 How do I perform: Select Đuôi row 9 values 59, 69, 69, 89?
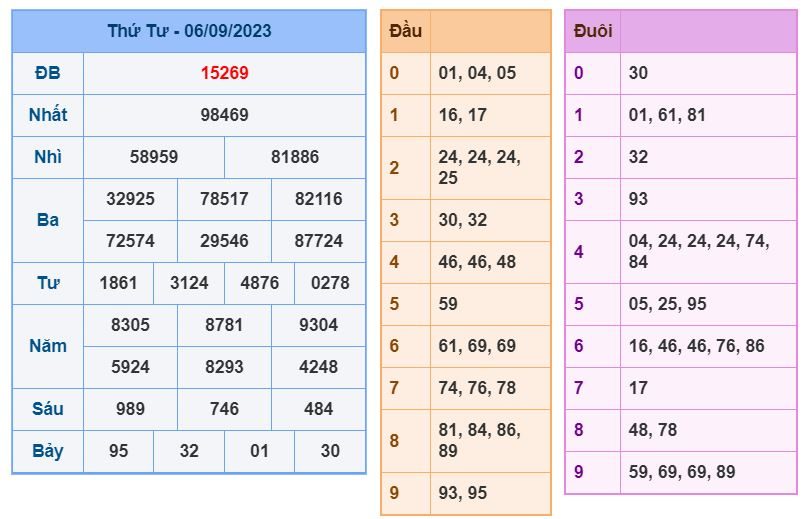[682, 472]
